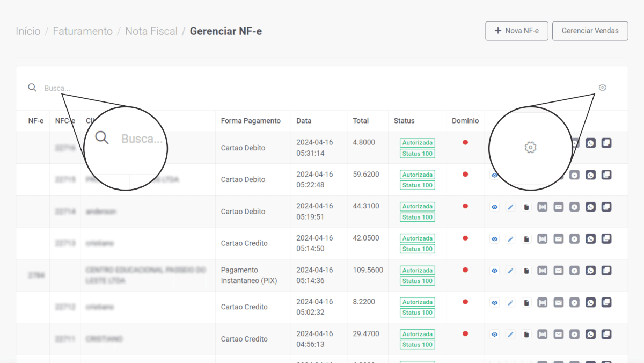Click 'Status 100' badge in the 44.3100 row
Viewport: 644px width, 363px height.
(x=418, y=217)
